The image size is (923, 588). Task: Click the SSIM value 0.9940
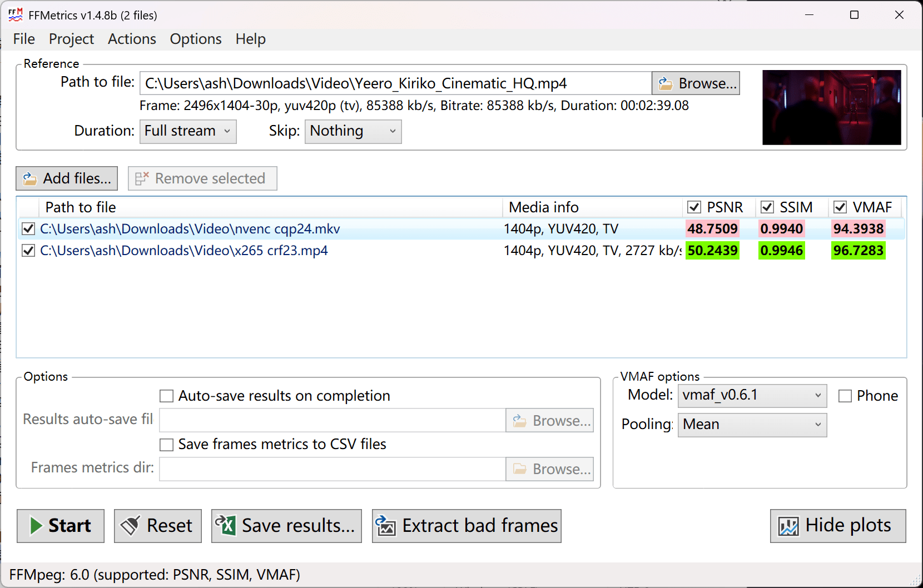782,228
